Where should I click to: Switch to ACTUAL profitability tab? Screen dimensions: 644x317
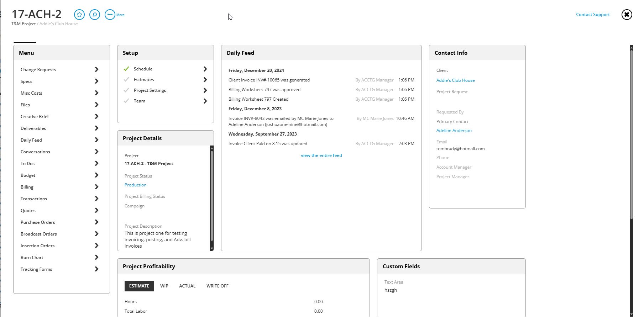point(187,286)
